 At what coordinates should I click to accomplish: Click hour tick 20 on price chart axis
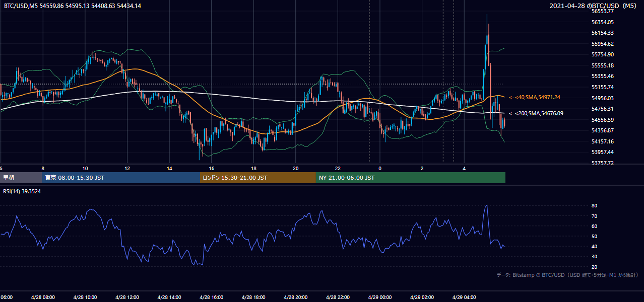point(296,168)
